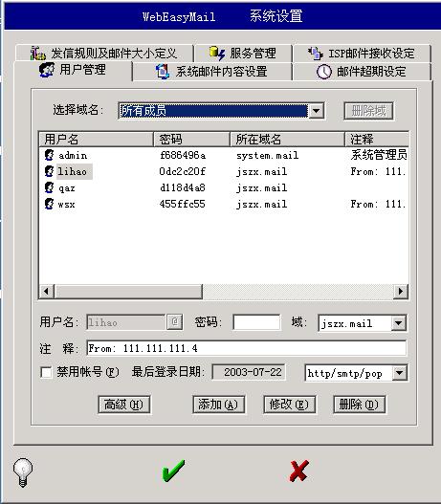Click into the 密码 password input field

pos(256,322)
